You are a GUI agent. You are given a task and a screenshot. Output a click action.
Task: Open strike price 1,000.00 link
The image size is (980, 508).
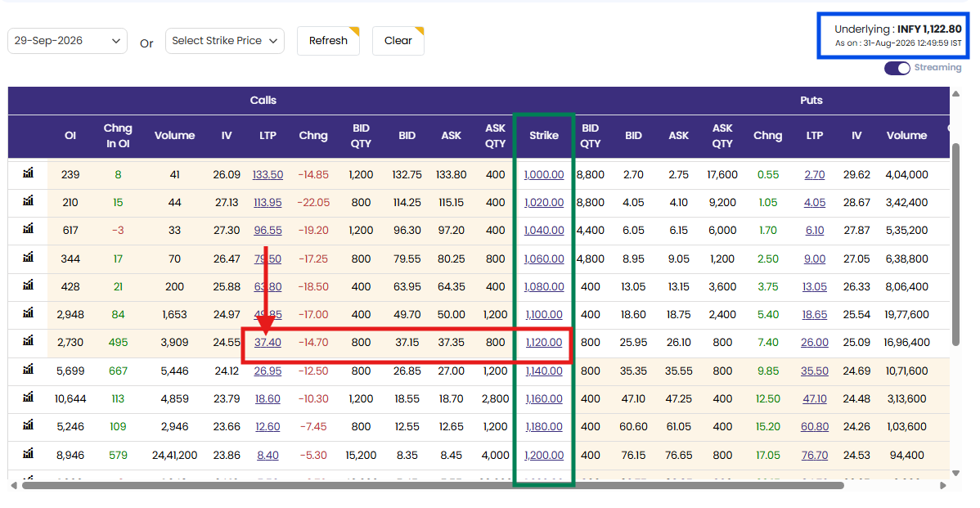[544, 175]
